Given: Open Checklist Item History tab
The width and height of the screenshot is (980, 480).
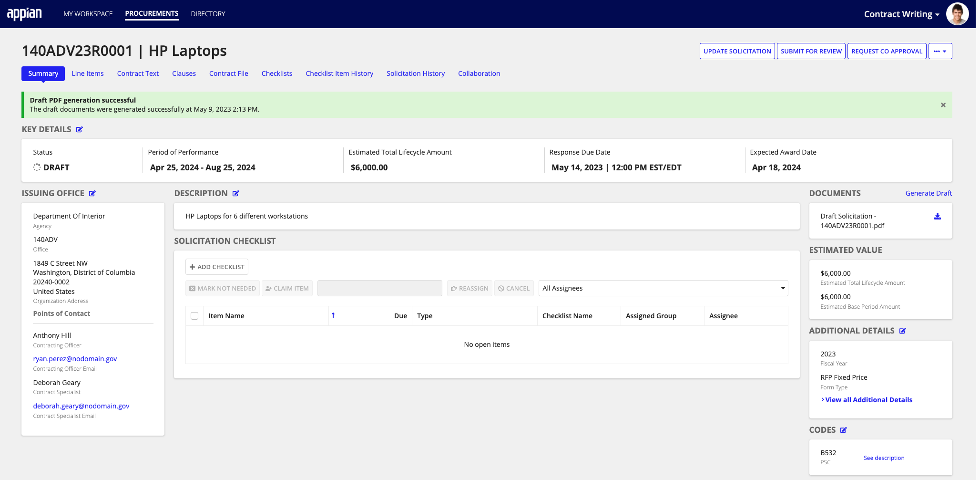Looking at the screenshot, I should tap(339, 73).
